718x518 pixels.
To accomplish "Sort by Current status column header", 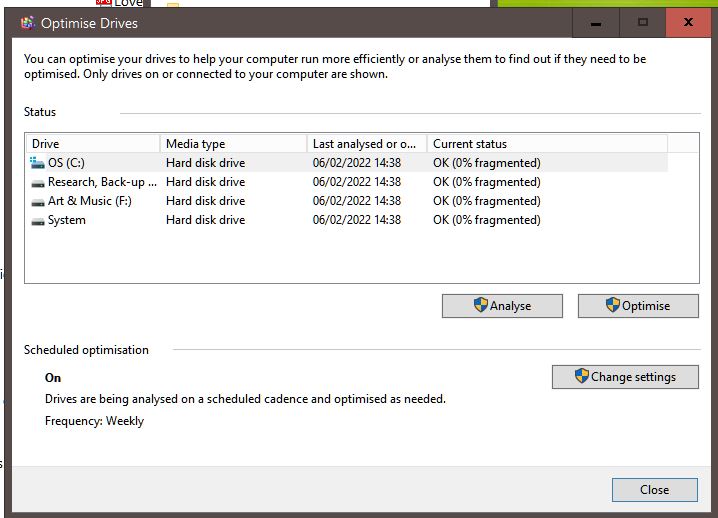I will coord(546,144).
